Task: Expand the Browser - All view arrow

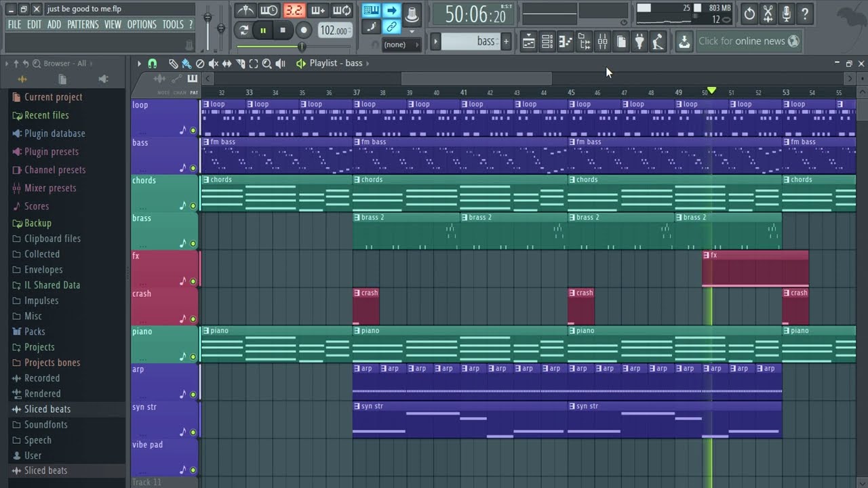Action: point(92,64)
